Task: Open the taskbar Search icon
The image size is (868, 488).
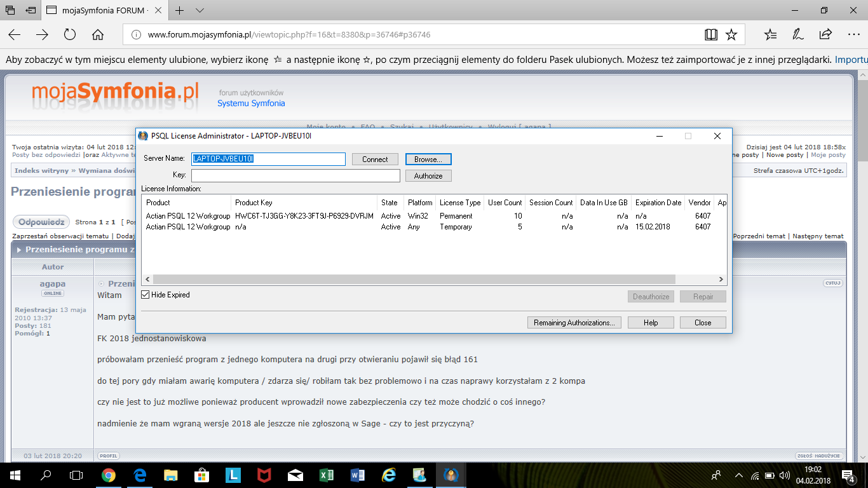Action: [x=46, y=475]
